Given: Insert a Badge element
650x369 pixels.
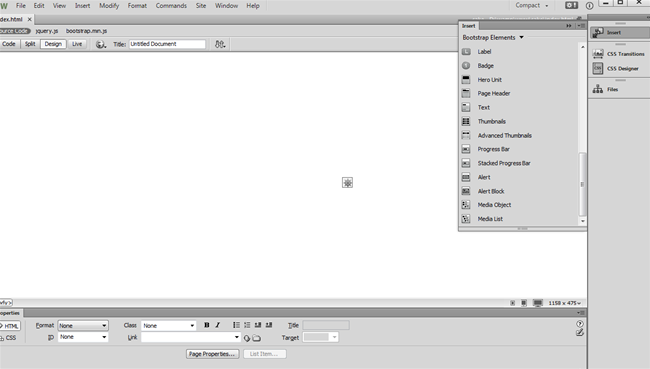Looking at the screenshot, I should coord(485,66).
